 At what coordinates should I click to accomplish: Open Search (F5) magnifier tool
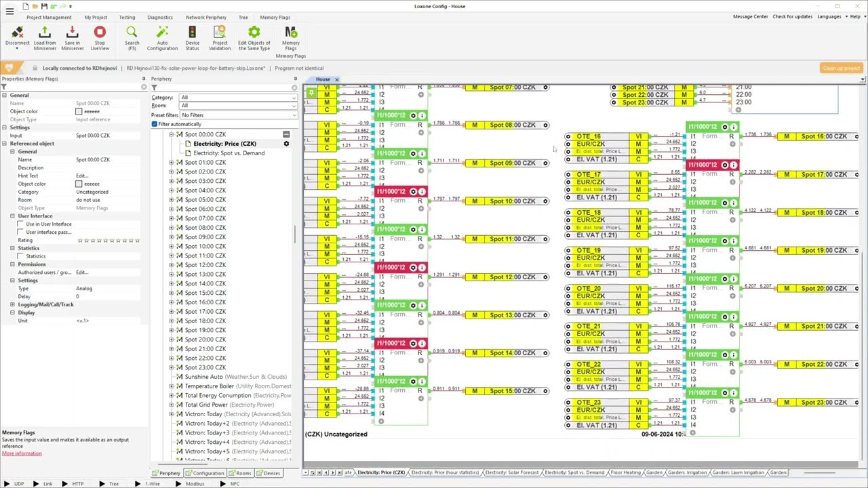pyautogui.click(x=132, y=32)
